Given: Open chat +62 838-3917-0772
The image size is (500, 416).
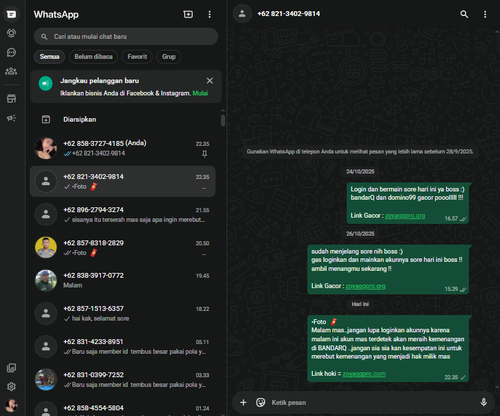Looking at the screenshot, I should [123, 280].
